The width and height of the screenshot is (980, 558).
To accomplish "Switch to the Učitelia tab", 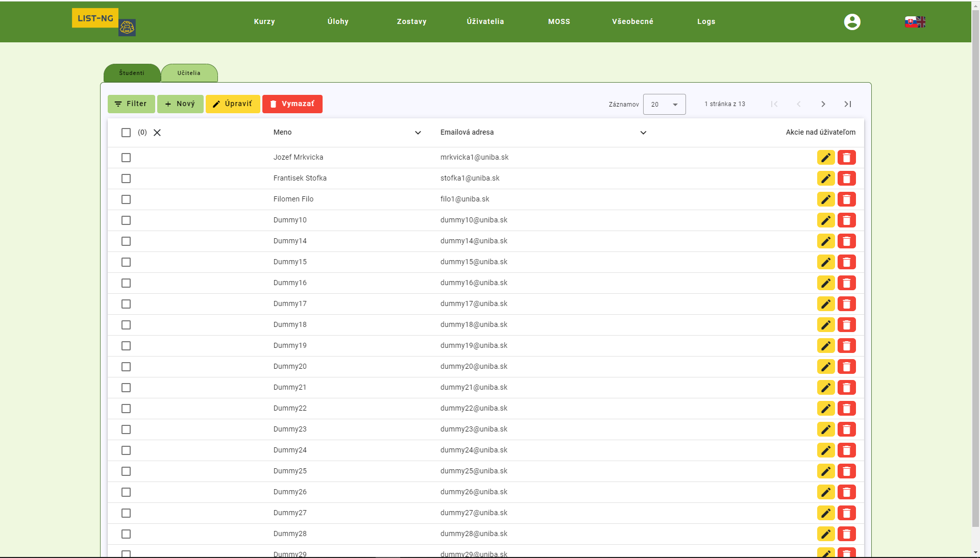I will [x=189, y=73].
